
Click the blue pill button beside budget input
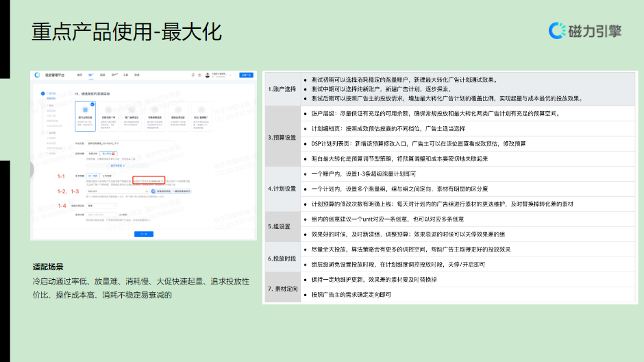[x=171, y=191]
